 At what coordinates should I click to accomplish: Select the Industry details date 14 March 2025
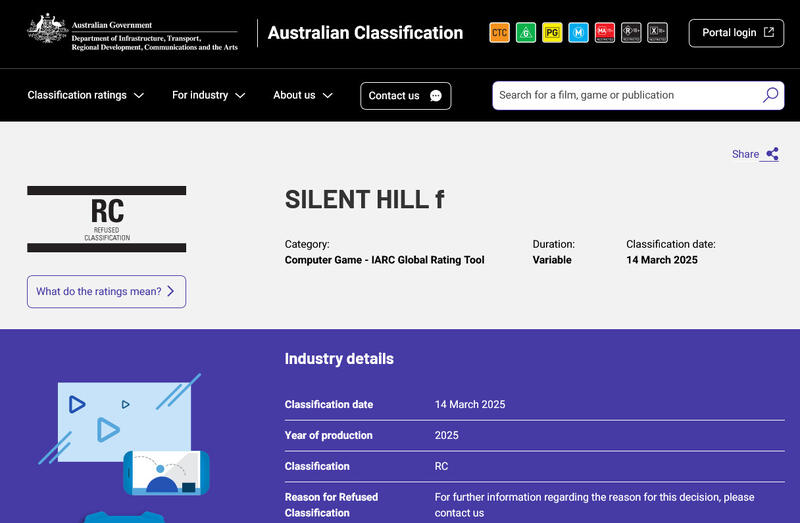pos(470,405)
